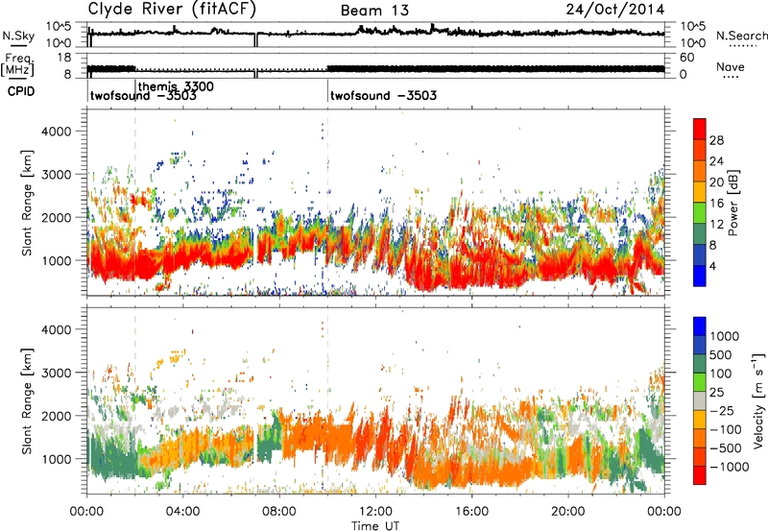The width and height of the screenshot is (768, 532).
Task: Select the "N.Sky" noise legend label
Action: (18, 36)
